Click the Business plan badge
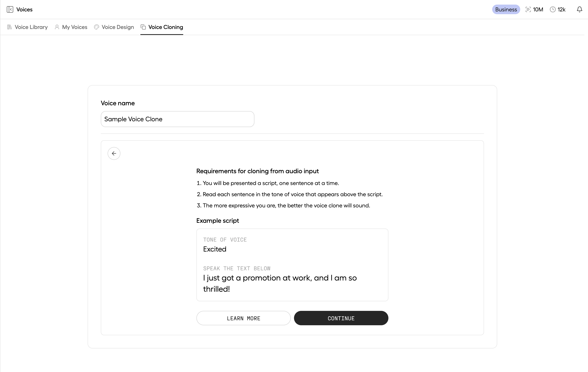 (x=506, y=10)
